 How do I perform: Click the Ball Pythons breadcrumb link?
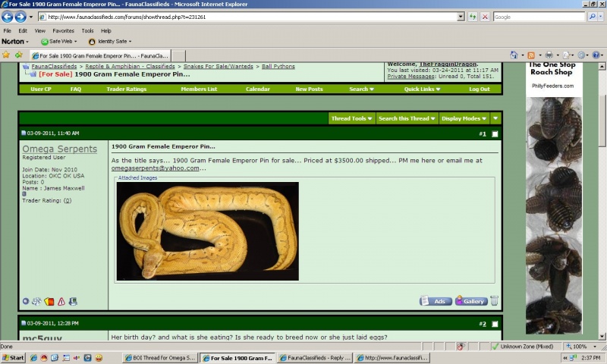click(x=278, y=67)
